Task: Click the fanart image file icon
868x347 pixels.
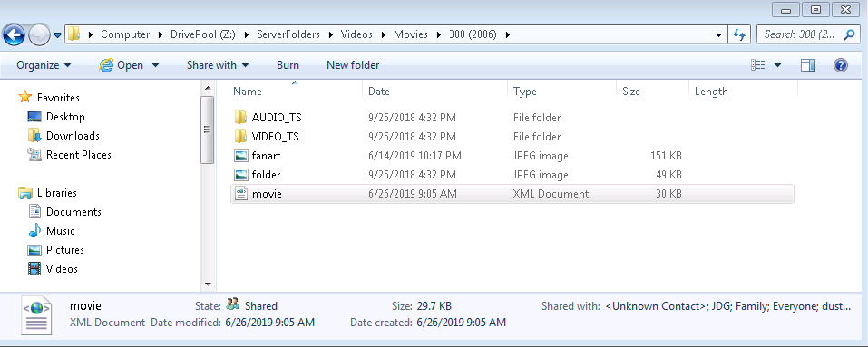Action: coord(240,156)
